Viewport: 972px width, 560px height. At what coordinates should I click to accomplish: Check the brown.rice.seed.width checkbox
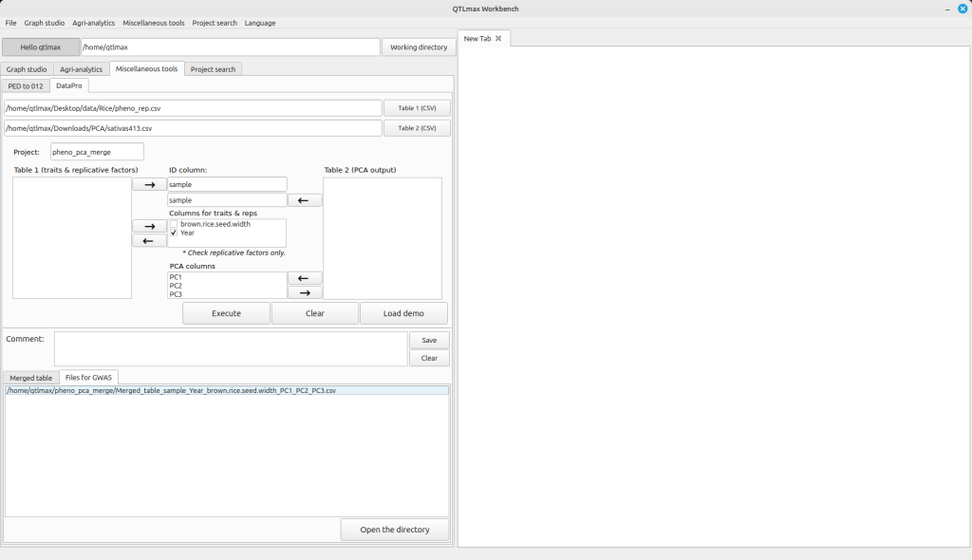174,224
